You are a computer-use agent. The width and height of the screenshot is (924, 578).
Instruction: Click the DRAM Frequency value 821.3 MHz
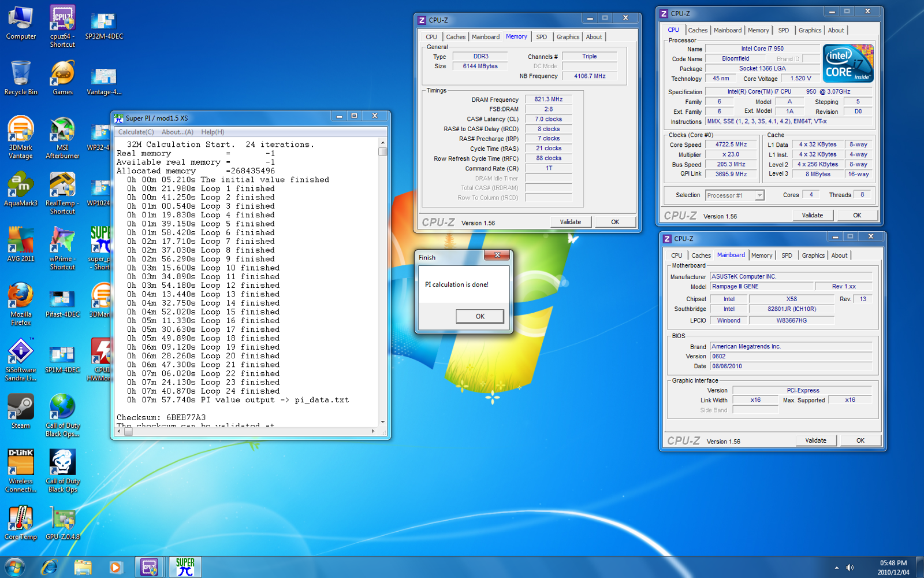click(x=549, y=99)
